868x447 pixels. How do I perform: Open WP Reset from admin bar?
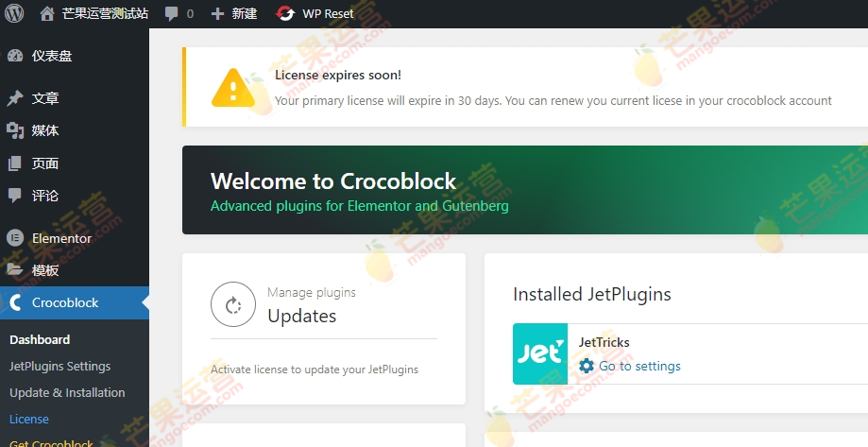pyautogui.click(x=315, y=14)
